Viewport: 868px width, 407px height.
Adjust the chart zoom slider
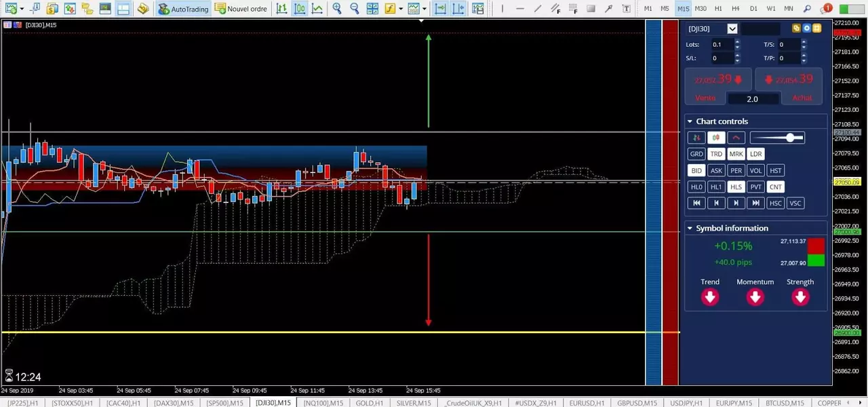[777, 138]
